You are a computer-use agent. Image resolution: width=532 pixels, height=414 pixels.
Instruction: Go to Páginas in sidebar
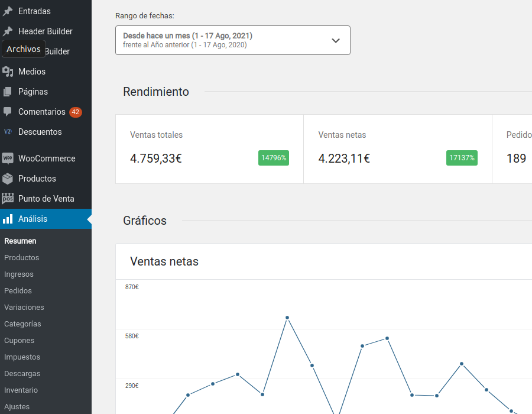[x=46, y=92]
